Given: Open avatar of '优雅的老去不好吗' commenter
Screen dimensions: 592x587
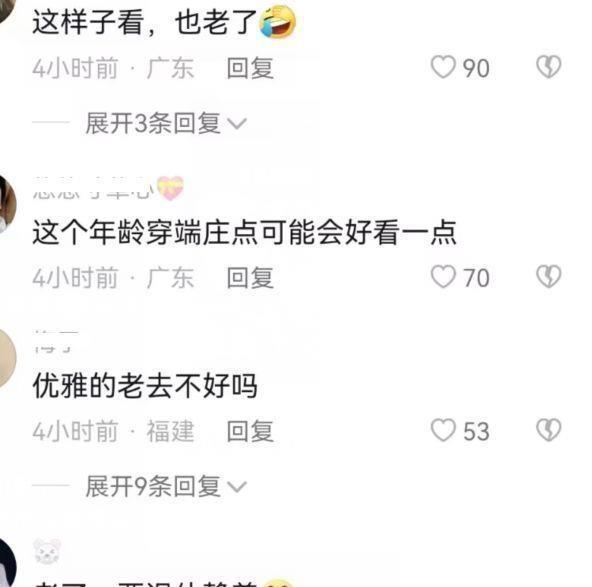Looking at the screenshot, I should 7,358.
